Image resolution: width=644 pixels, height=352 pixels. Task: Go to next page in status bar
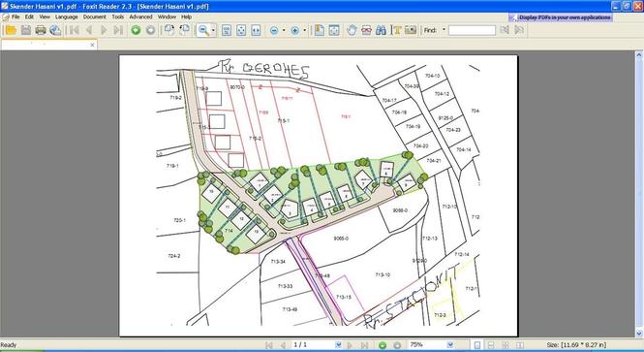350,345
